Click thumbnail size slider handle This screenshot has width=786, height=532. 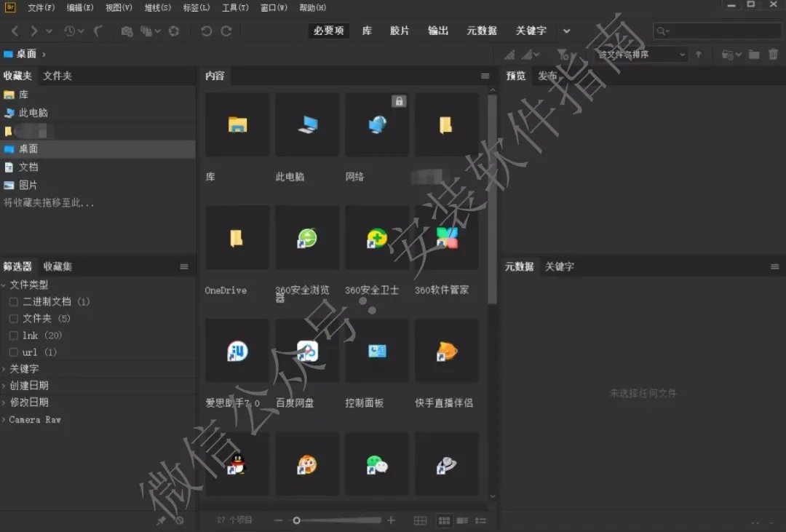point(297,520)
